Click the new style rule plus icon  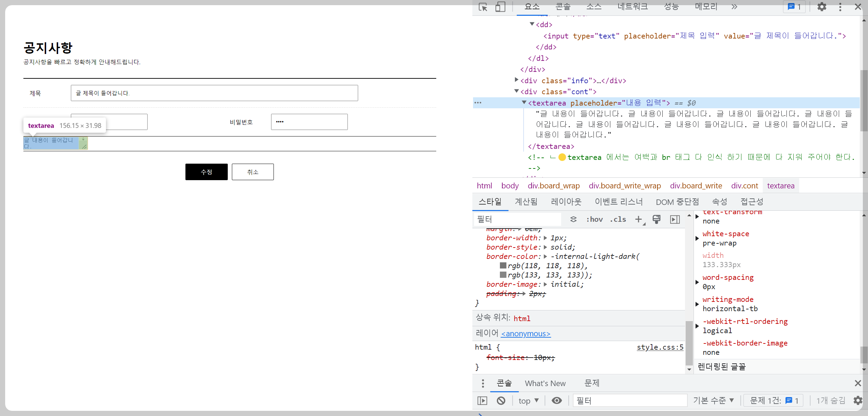(x=639, y=219)
